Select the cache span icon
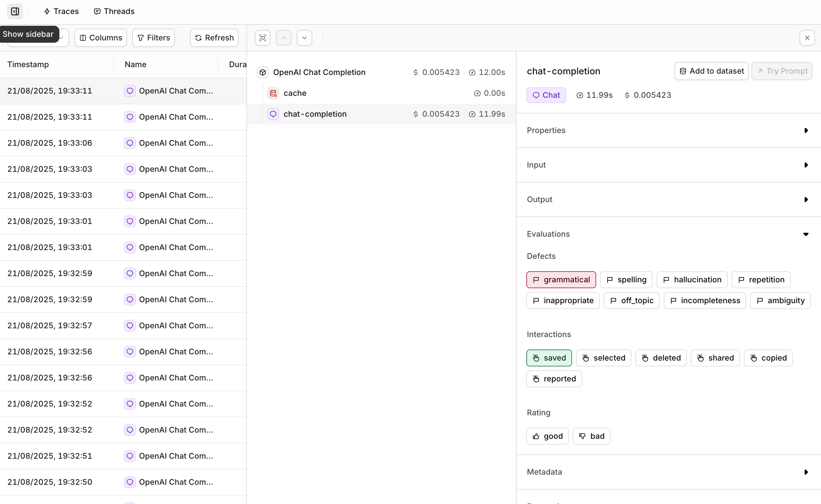This screenshot has height=504, width=821. pyautogui.click(x=273, y=93)
